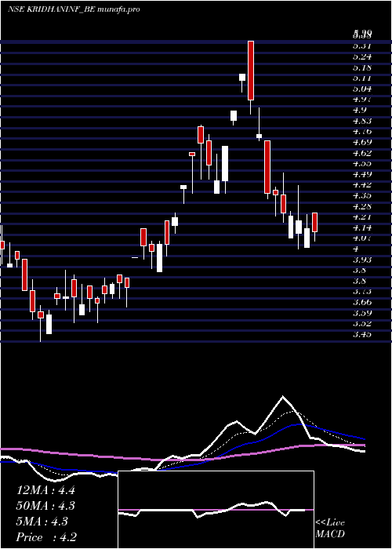Select the 4.55 price axis label
392x549 pixels.
(x=362, y=163)
